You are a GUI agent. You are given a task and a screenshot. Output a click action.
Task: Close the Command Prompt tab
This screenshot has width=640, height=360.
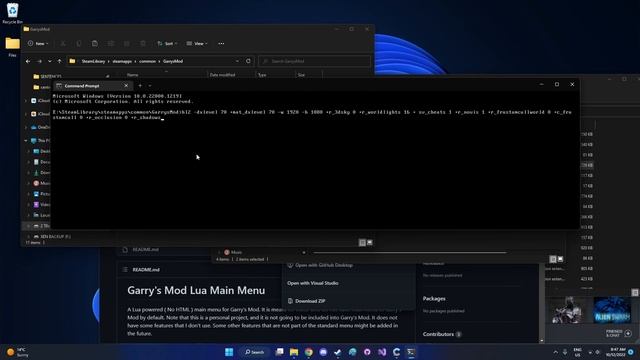tap(126, 86)
